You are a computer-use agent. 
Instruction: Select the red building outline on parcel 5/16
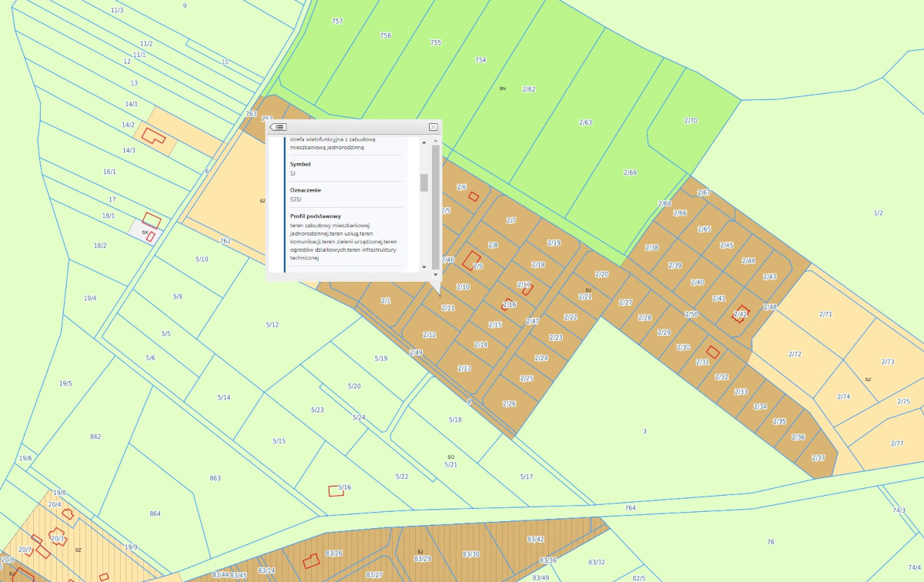coord(336,491)
